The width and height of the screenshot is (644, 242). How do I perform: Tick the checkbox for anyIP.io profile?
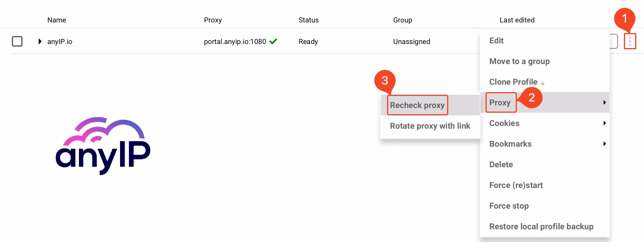[17, 41]
